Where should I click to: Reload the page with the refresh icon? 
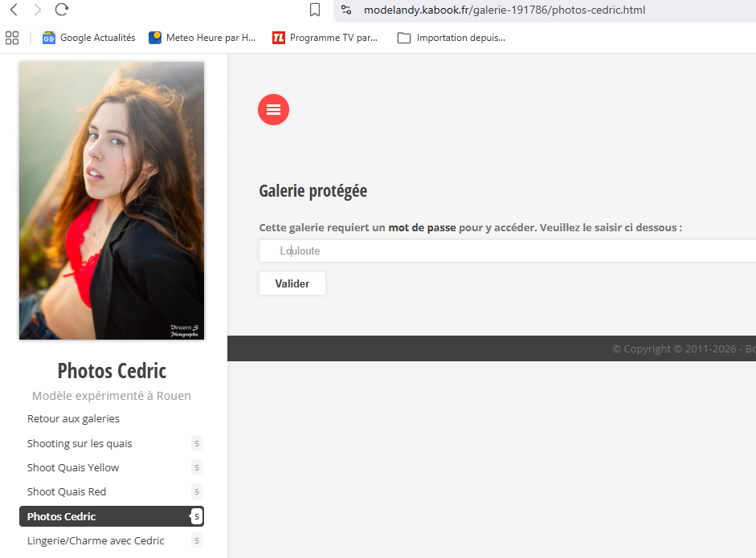click(62, 10)
